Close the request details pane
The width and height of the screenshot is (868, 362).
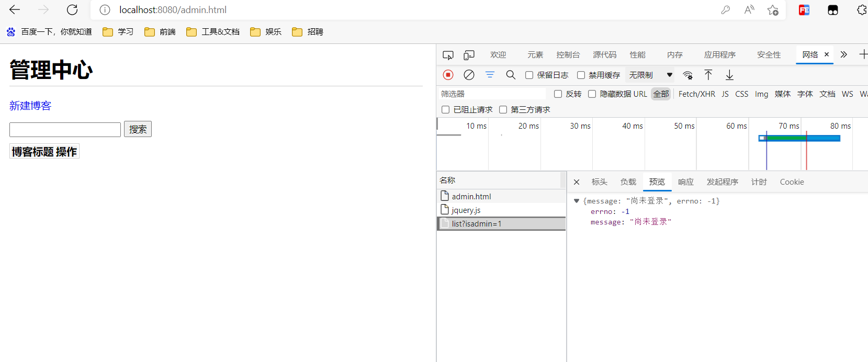577,182
